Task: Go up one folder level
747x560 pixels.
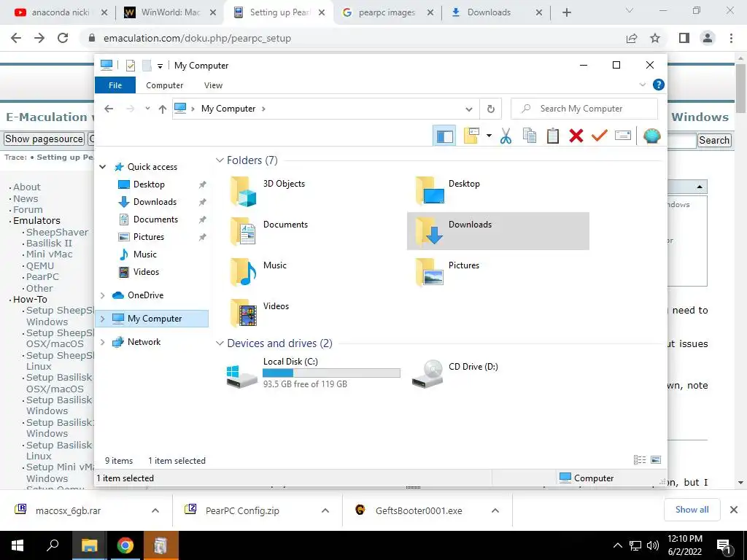Action: tap(163, 109)
